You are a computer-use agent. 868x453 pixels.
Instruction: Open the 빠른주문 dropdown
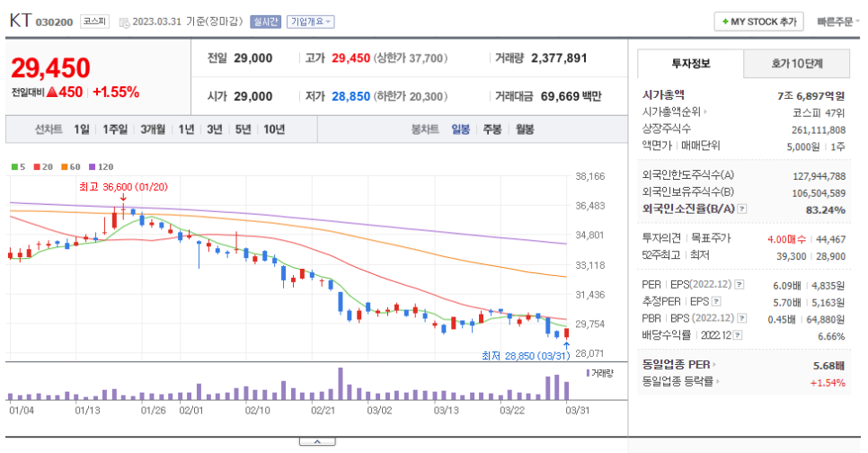point(838,22)
